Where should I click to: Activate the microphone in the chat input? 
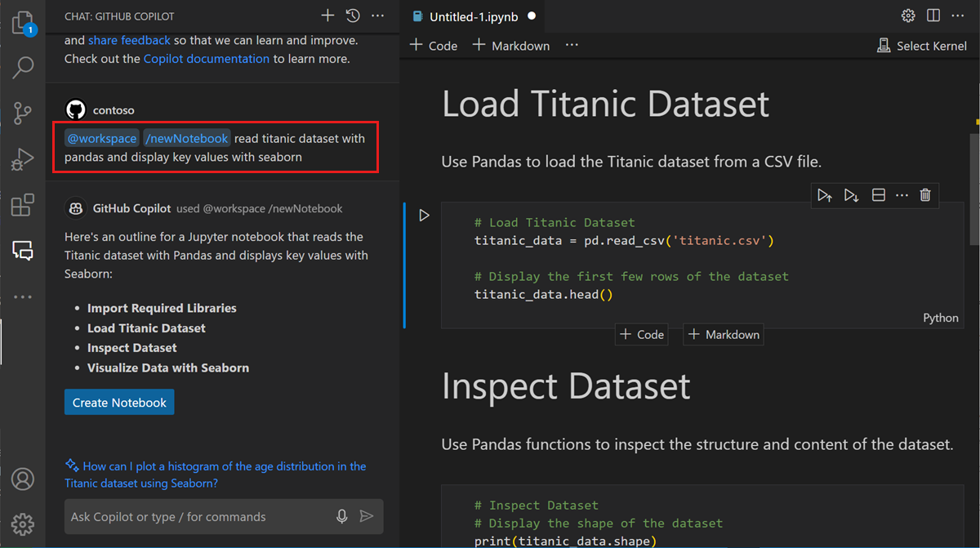341,516
